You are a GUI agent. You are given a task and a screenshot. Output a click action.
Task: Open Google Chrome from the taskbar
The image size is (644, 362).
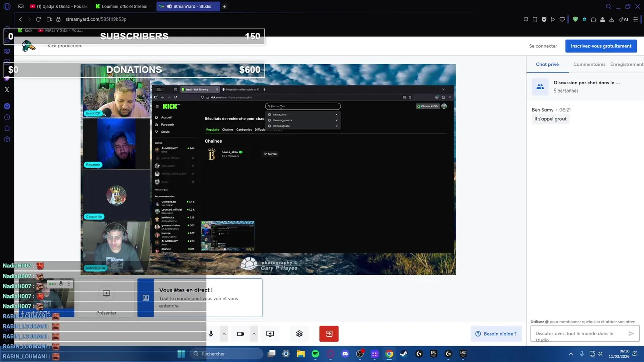pyautogui.click(x=389, y=354)
